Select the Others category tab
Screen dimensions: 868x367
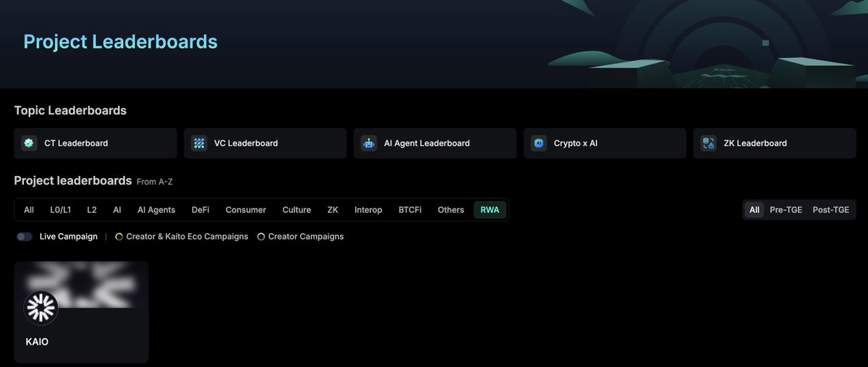tap(451, 210)
